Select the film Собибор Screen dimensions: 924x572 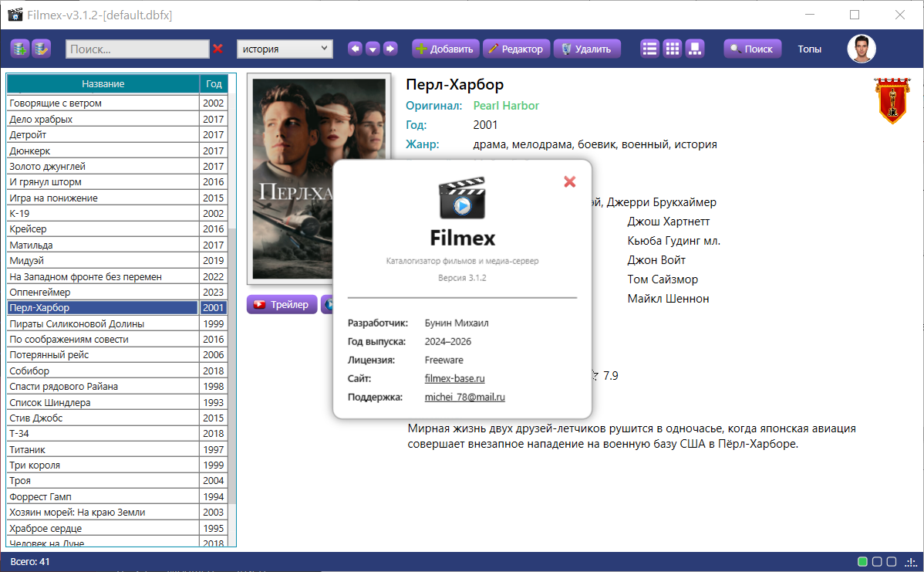coord(117,371)
